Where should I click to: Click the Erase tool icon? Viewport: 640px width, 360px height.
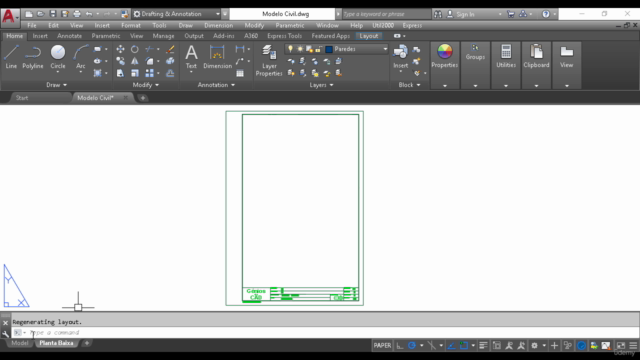(x=170, y=49)
